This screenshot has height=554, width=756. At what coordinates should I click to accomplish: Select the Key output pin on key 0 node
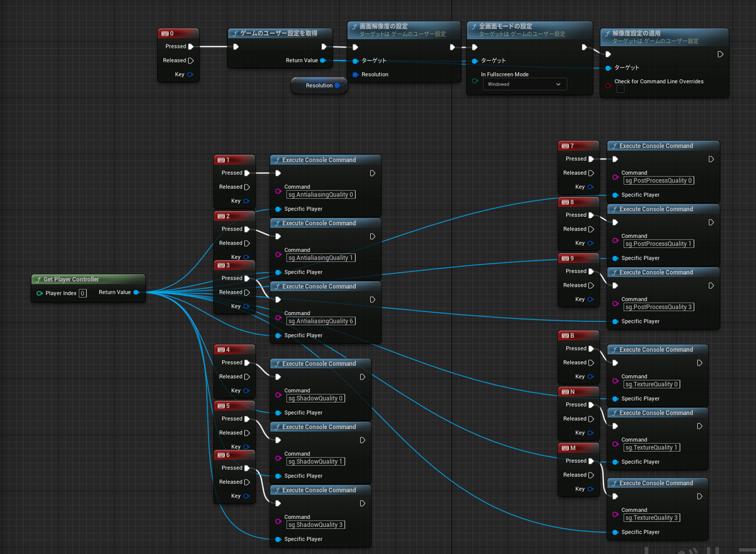click(x=190, y=74)
